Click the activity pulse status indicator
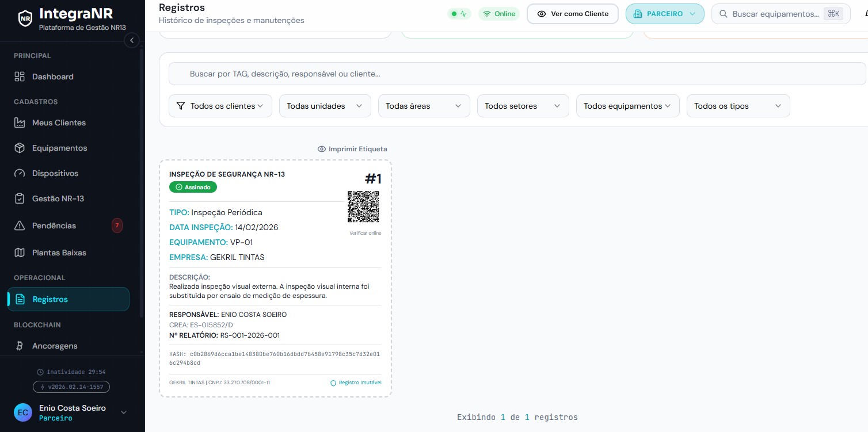This screenshot has height=432, width=868. [459, 14]
